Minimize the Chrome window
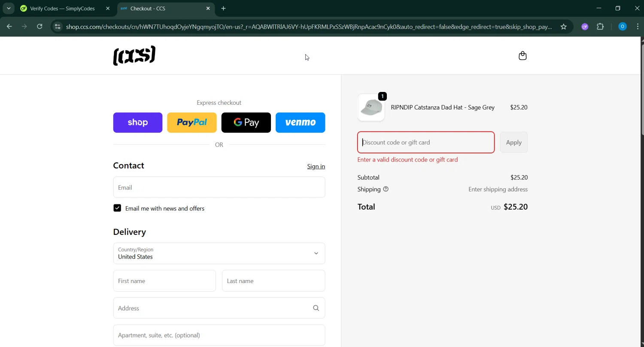The width and height of the screenshot is (644, 347). (599, 8)
